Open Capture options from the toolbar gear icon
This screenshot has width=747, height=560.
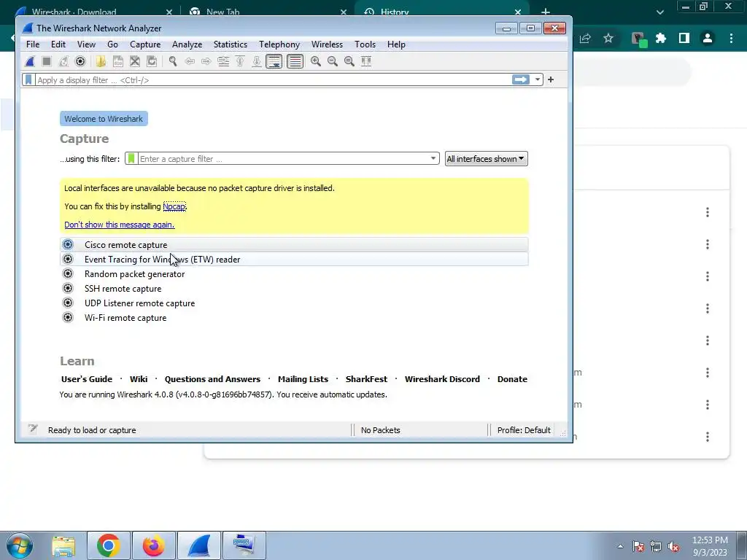80,61
